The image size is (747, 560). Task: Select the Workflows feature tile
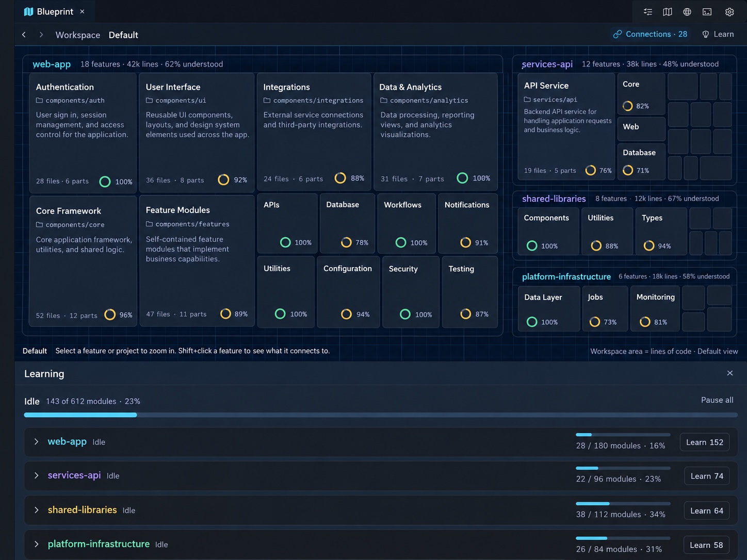pos(407,223)
